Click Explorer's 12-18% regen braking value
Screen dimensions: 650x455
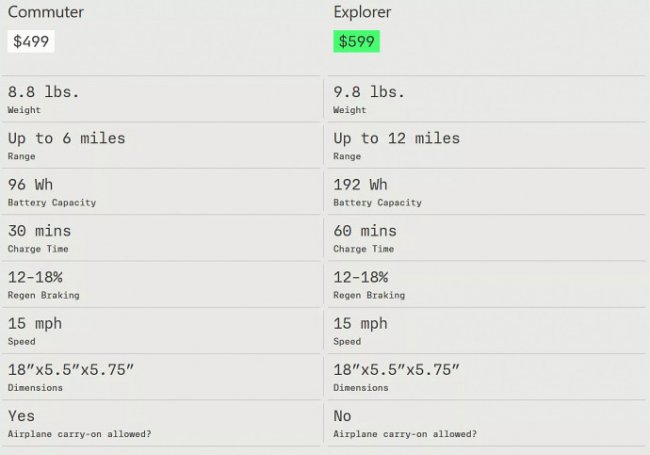point(361,277)
